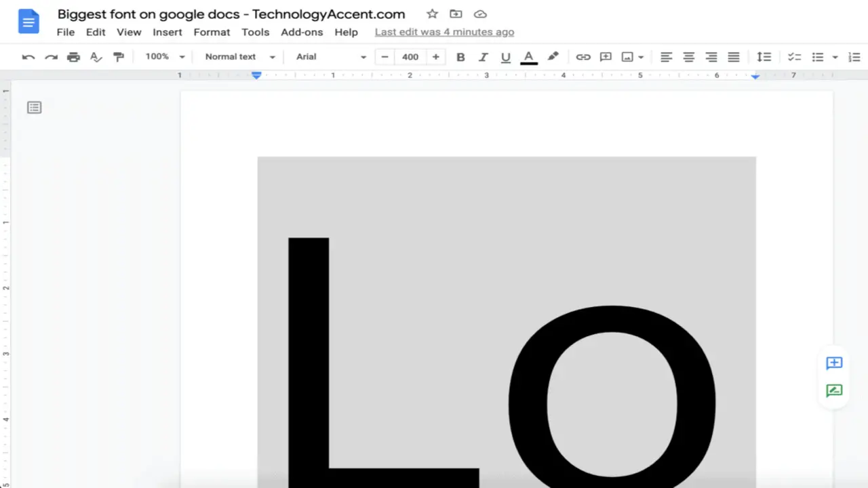
Task: Insert a bulleted list
Action: coord(818,57)
